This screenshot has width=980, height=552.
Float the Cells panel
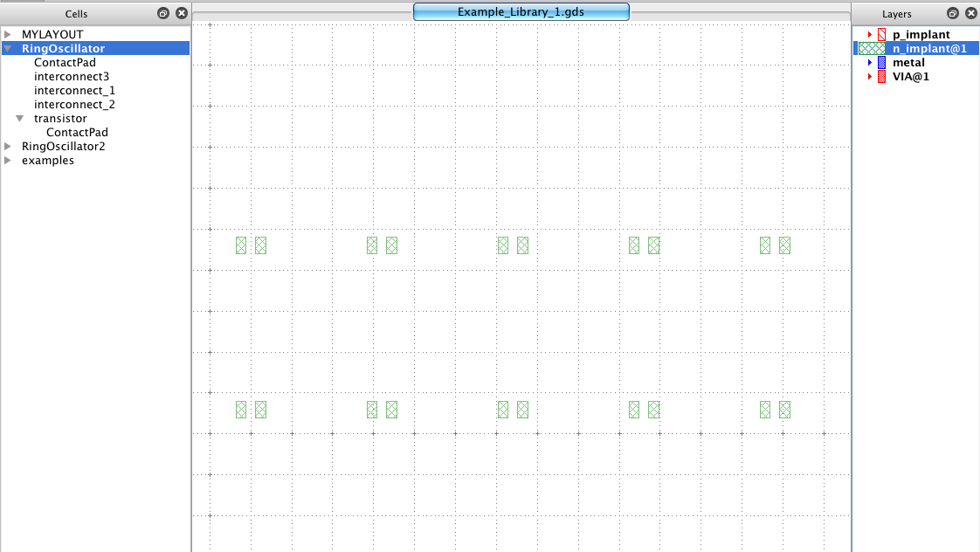point(163,13)
